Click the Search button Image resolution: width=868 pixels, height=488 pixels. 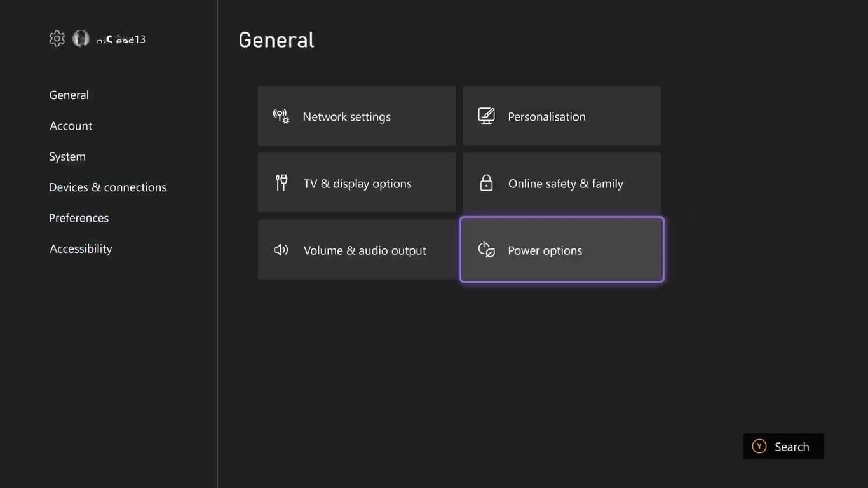point(783,447)
